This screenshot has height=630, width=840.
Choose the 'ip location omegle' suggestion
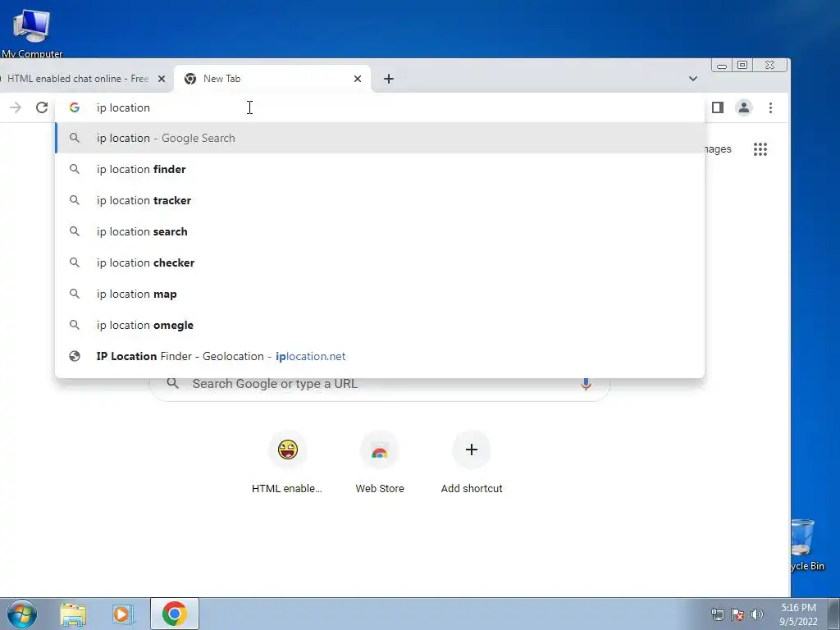click(379, 325)
